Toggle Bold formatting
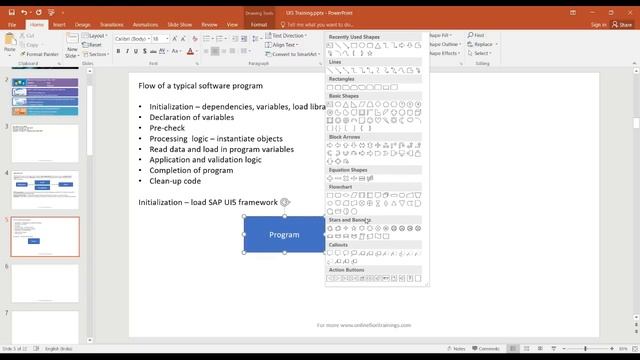The width and height of the screenshot is (640, 360). (118, 51)
